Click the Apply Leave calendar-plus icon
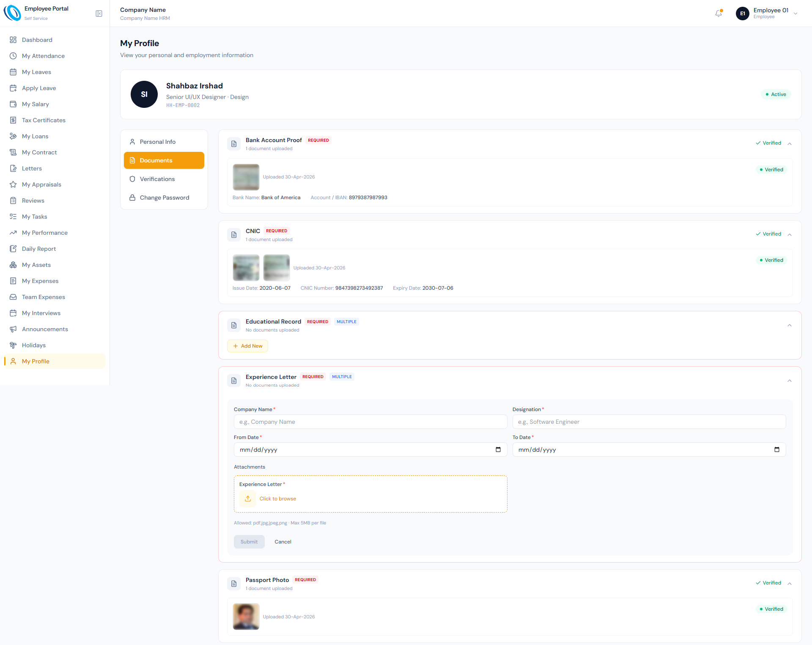This screenshot has height=645, width=812. tap(13, 88)
